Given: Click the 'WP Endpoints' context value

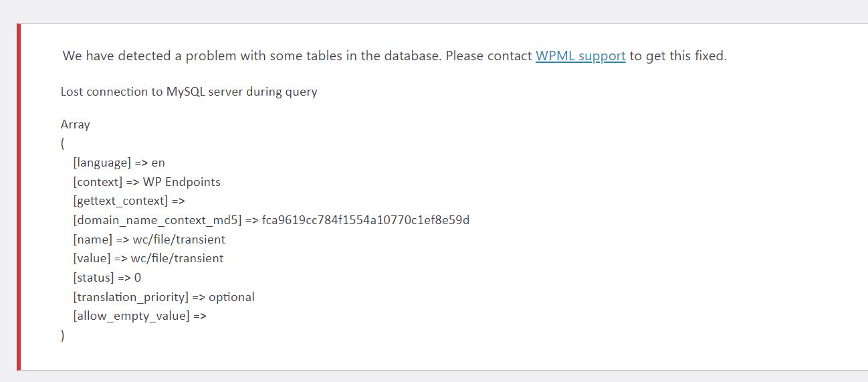Looking at the screenshot, I should coord(181,182).
